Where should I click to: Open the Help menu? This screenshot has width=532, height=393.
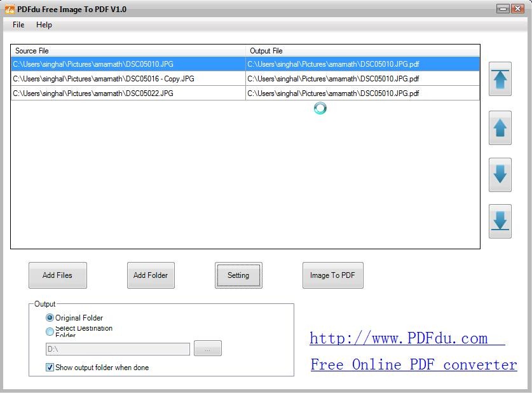[44, 25]
